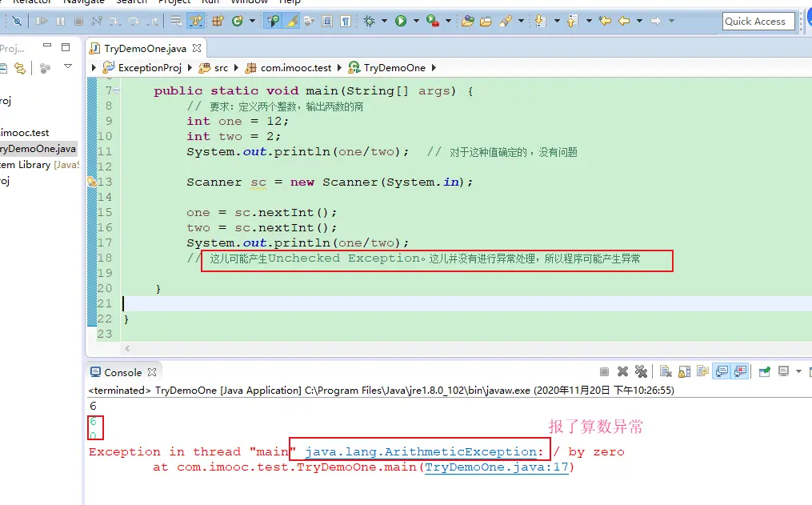Click the green Run button in toolbar
812x505 pixels.
tap(401, 21)
